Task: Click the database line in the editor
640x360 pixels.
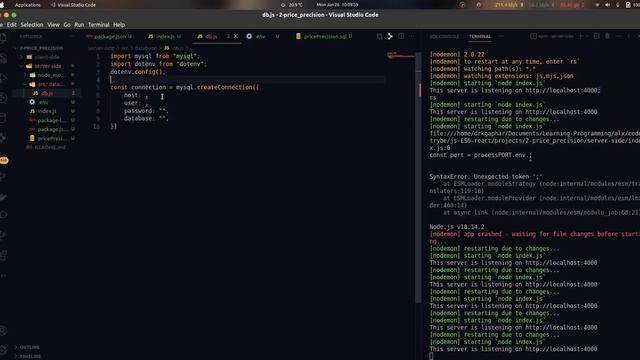Action: click(146, 118)
